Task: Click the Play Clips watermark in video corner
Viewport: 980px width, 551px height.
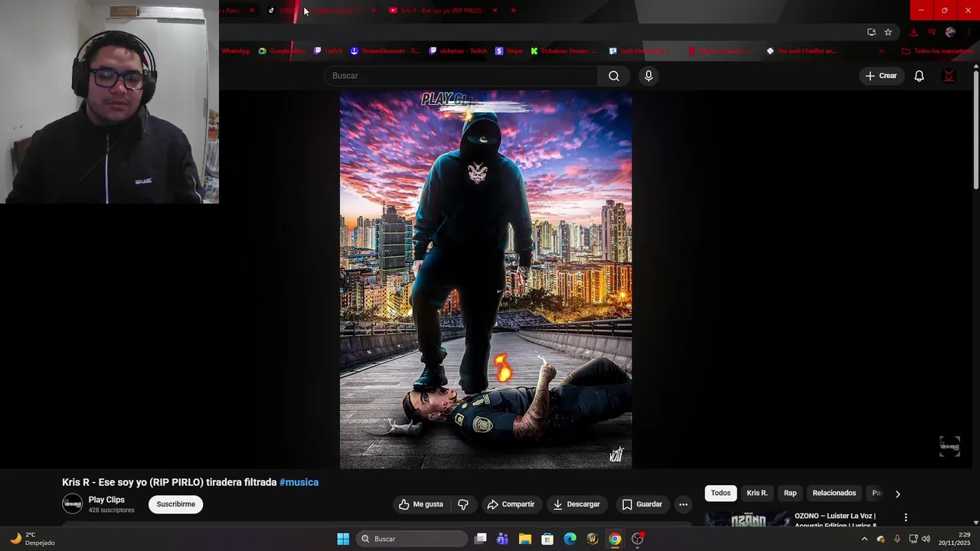Action: click(949, 446)
